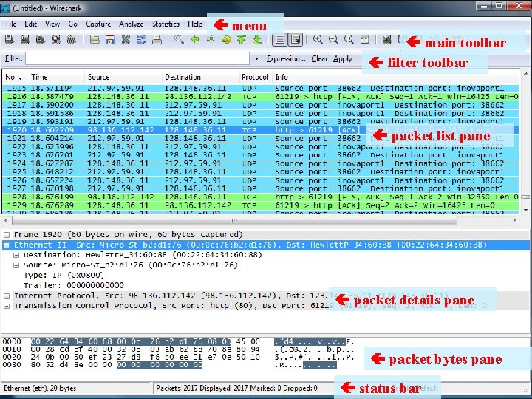This screenshot has height=399, width=532.
Task: Open a capture file via folder icon
Action: [95, 40]
